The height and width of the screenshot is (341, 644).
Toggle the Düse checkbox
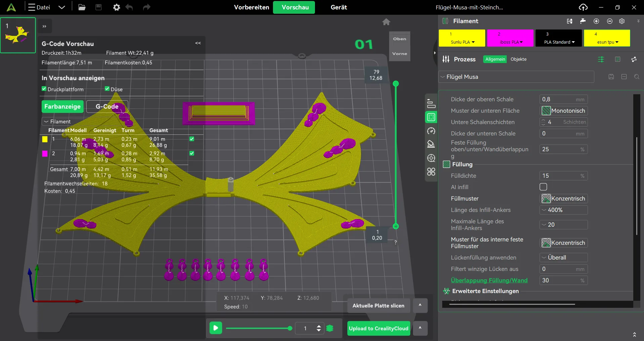[x=107, y=89]
